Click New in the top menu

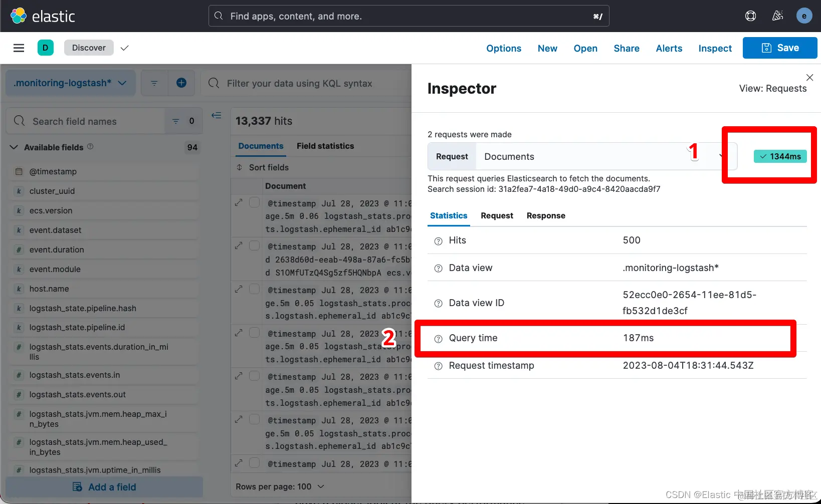click(547, 48)
